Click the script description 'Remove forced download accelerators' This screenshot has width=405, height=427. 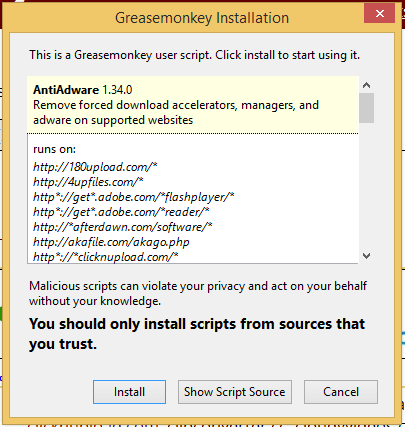coord(176,112)
